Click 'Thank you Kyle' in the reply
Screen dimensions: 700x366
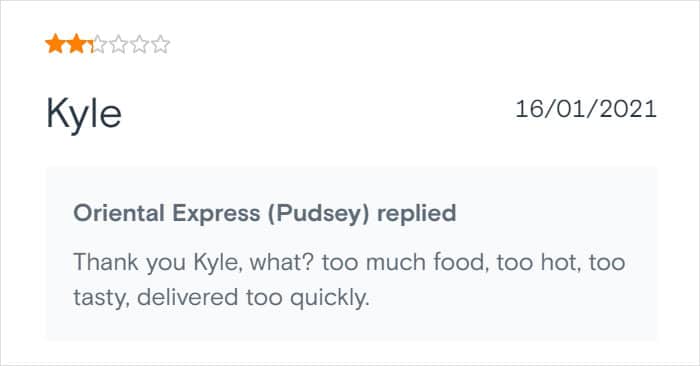158,262
